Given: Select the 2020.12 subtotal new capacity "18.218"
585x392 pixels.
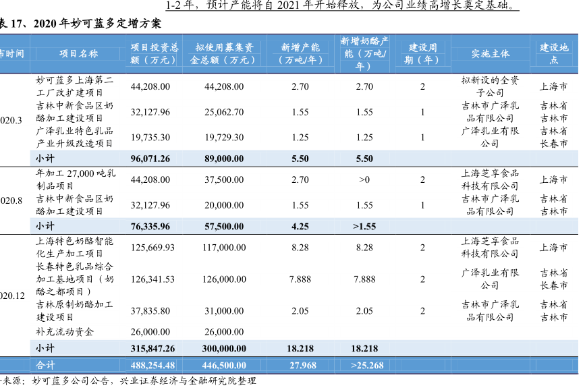Looking at the screenshot, I should [300, 348].
